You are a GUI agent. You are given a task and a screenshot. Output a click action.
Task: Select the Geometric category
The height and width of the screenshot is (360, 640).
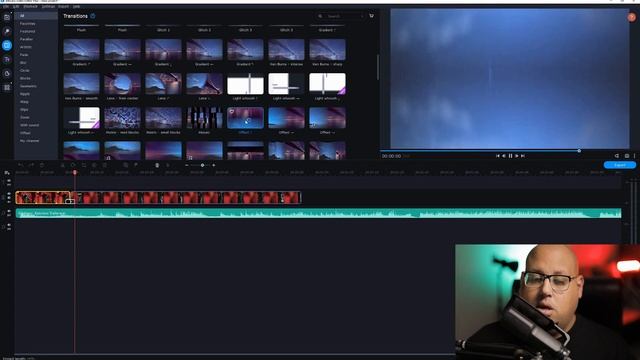pyautogui.click(x=28, y=86)
